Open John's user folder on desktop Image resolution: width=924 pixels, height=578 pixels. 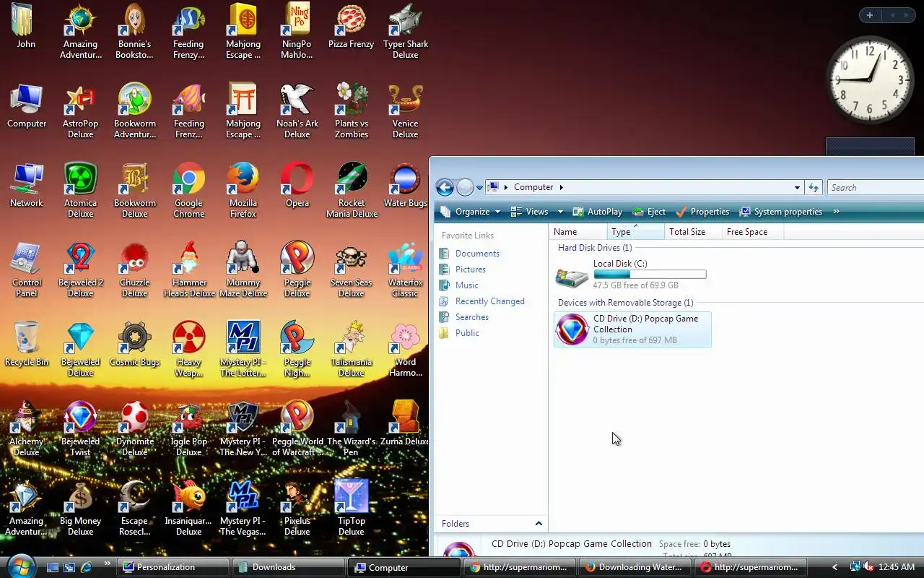[27, 25]
